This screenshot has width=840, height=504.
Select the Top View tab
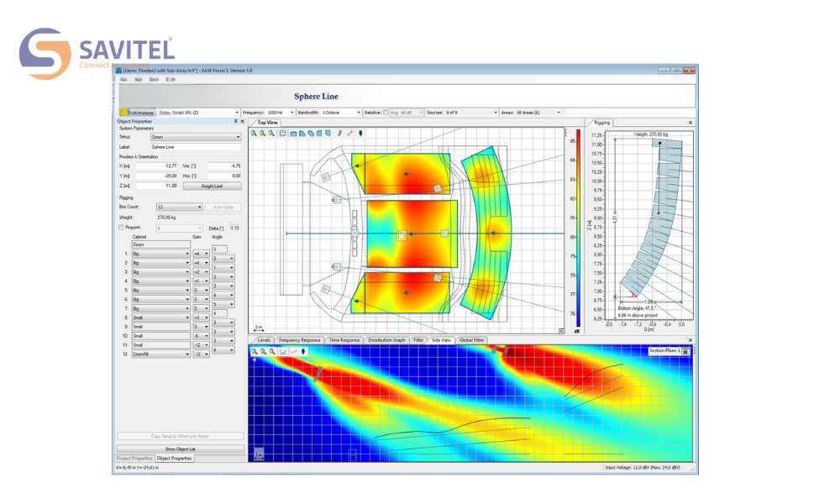(x=267, y=123)
